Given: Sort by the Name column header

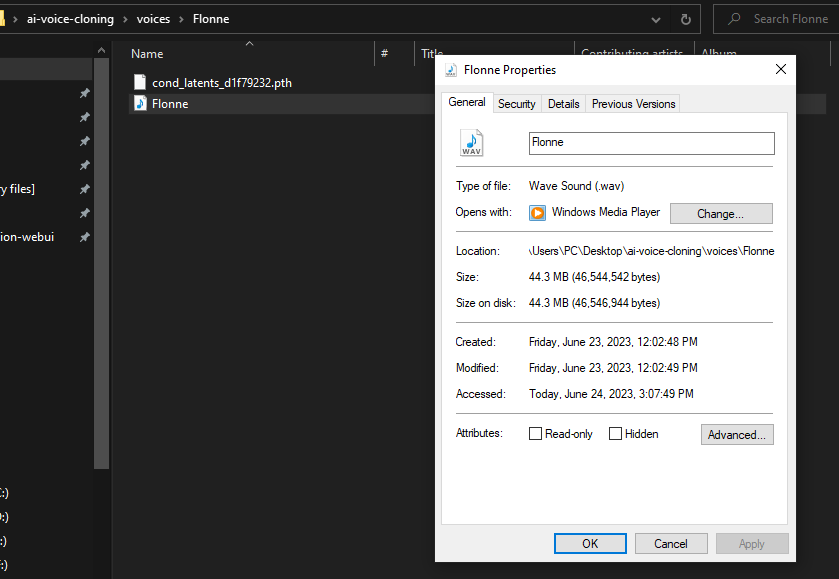Looking at the screenshot, I should coord(147,54).
